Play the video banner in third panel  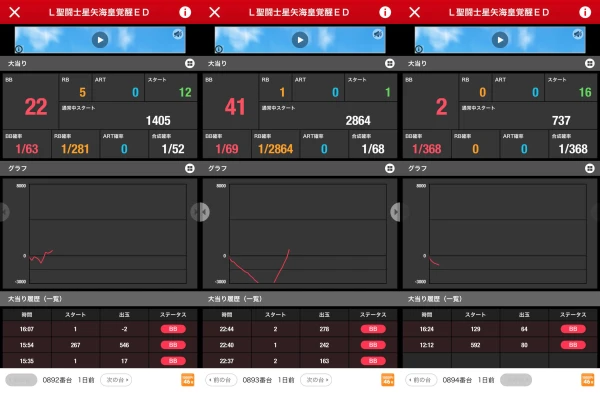tap(500, 40)
